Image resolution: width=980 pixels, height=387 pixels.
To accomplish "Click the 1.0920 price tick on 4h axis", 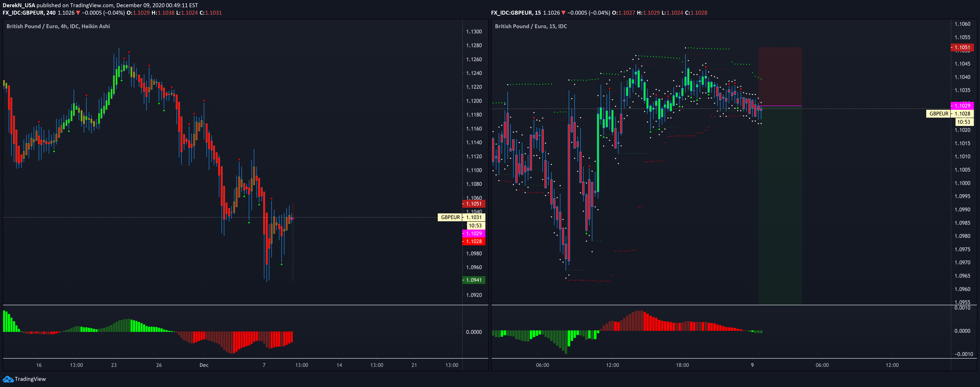I will point(474,295).
